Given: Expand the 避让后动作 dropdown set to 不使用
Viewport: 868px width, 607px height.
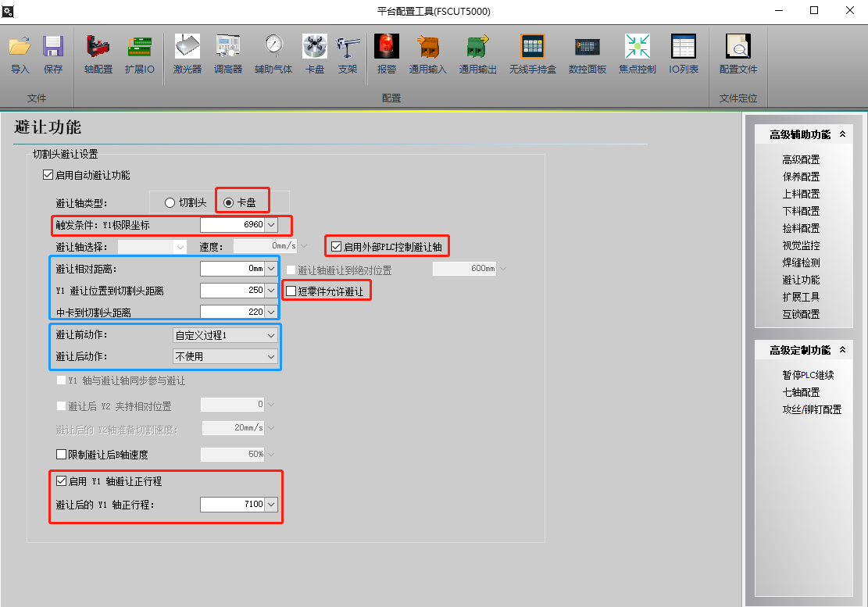Looking at the screenshot, I should (x=225, y=357).
